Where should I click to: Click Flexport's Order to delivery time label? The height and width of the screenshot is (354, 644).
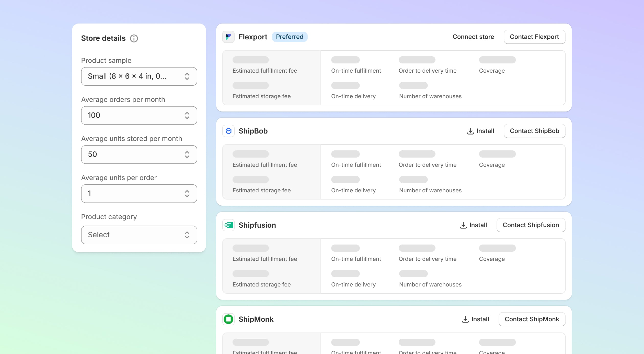[x=428, y=71]
